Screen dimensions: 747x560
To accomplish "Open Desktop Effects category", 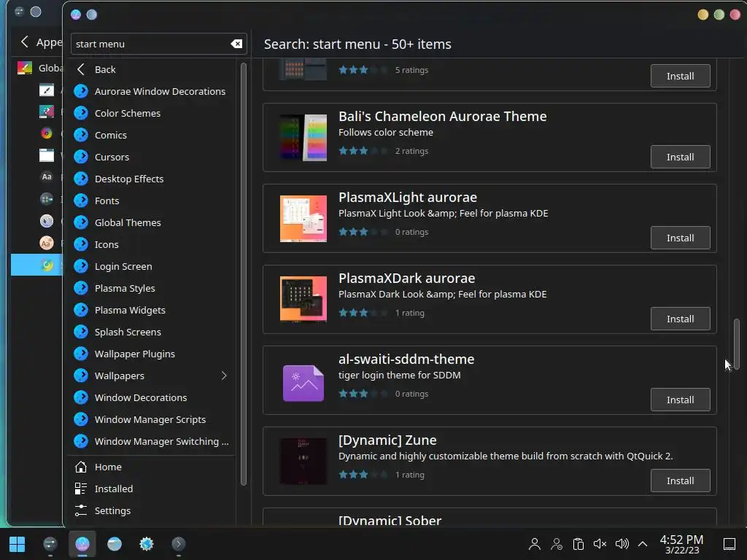I will click(x=152, y=179).
